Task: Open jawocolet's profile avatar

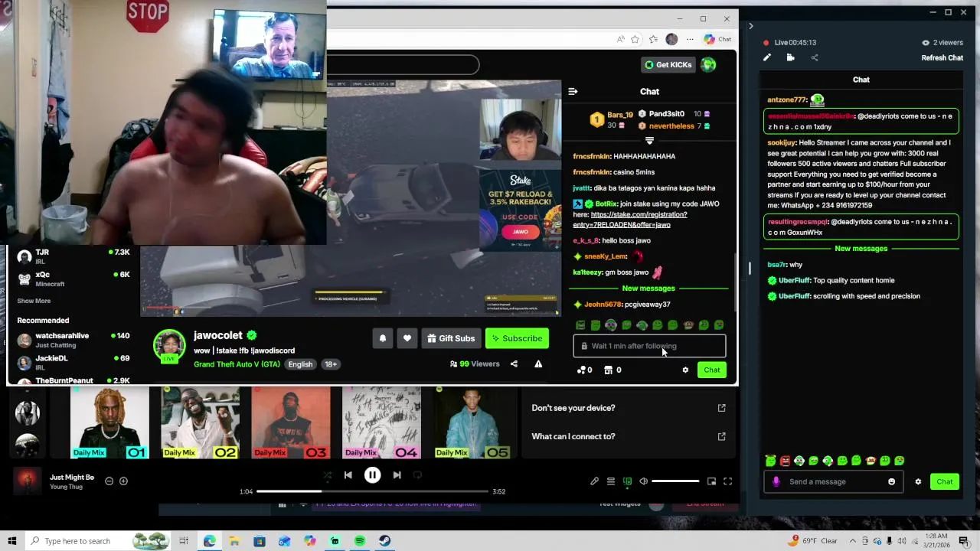Action: 169,347
